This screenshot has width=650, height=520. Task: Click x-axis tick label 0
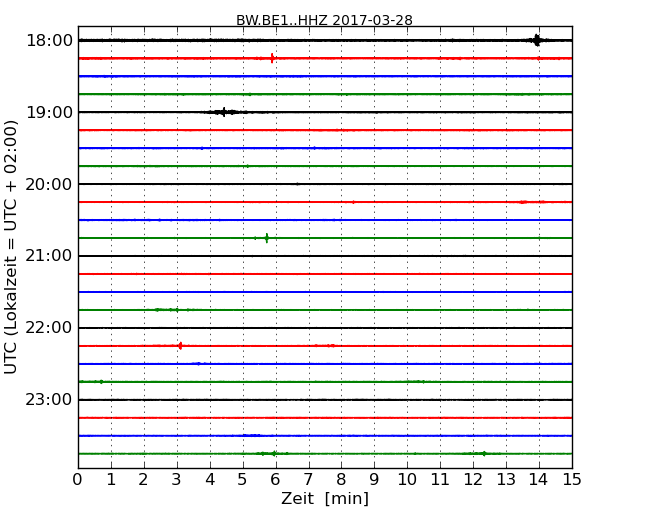click(78, 479)
